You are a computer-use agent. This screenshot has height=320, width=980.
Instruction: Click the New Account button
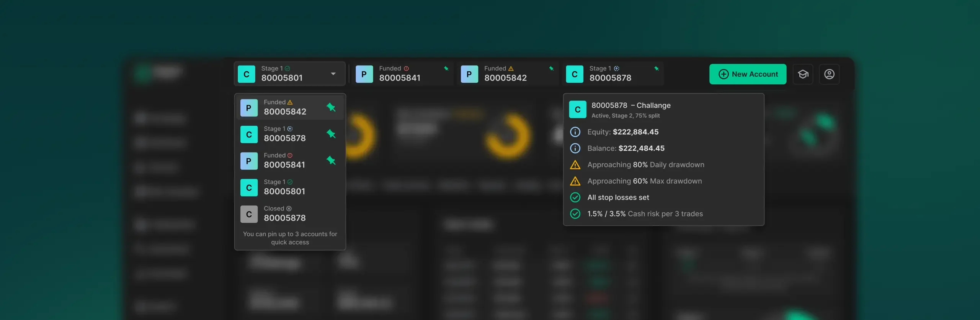click(748, 74)
